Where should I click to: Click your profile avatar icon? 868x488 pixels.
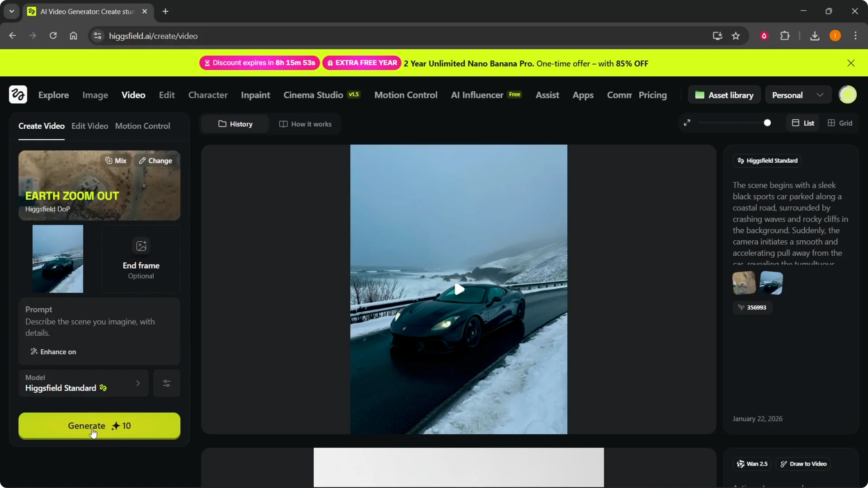pyautogui.click(x=848, y=94)
